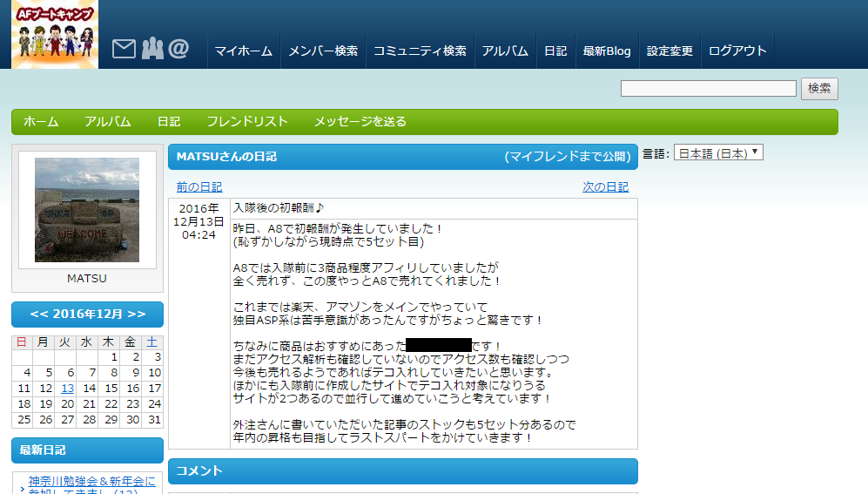Select コミュニティ検索 in top menu

tap(420, 51)
